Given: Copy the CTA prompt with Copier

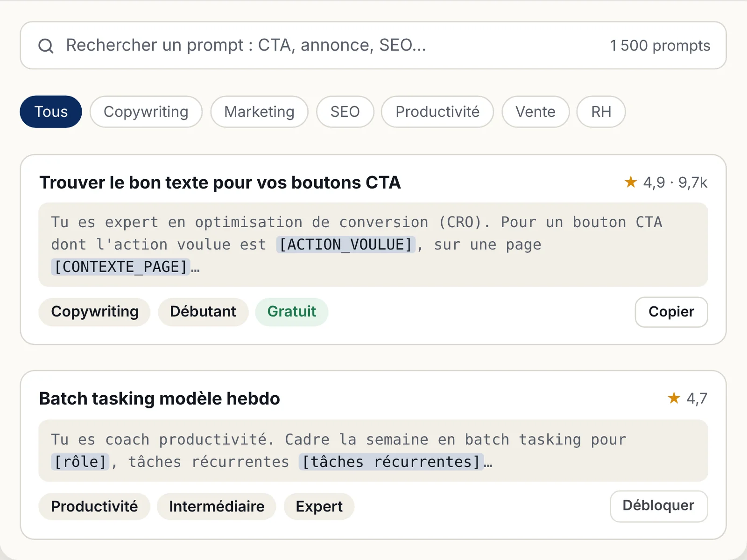Looking at the screenshot, I should [x=671, y=312].
